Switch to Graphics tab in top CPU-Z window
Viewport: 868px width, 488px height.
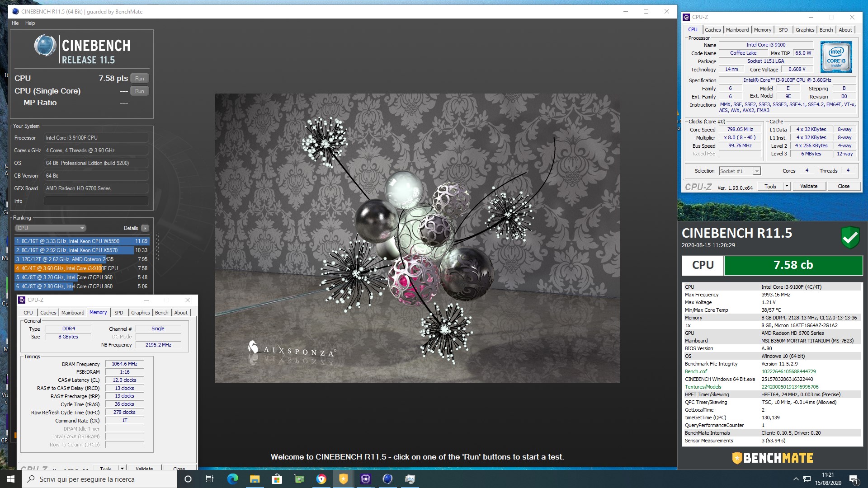tap(805, 30)
